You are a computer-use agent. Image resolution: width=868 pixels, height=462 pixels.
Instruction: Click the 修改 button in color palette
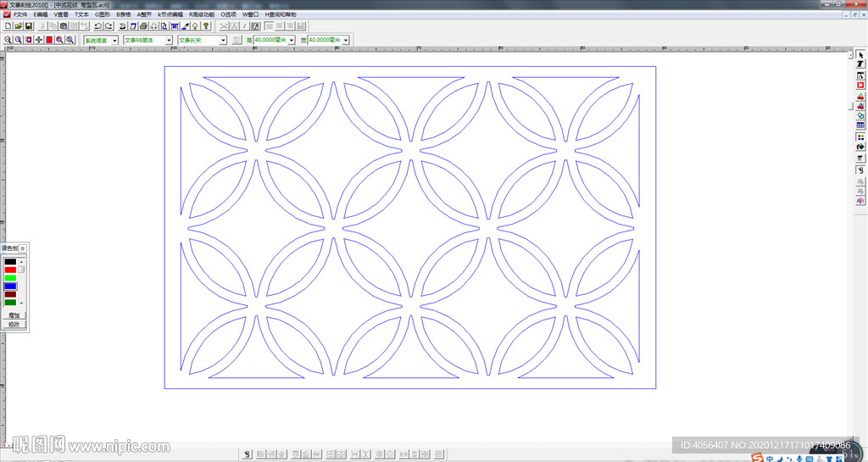pos(14,324)
